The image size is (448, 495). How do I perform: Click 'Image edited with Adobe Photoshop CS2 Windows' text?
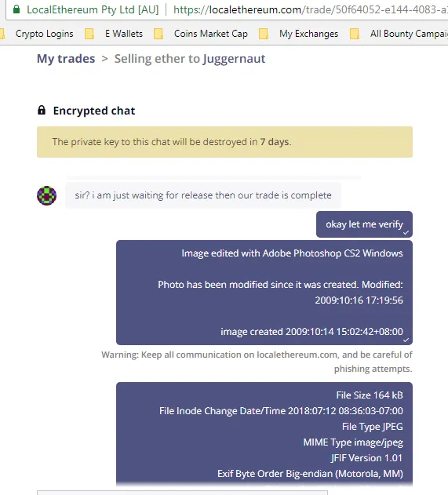point(292,253)
